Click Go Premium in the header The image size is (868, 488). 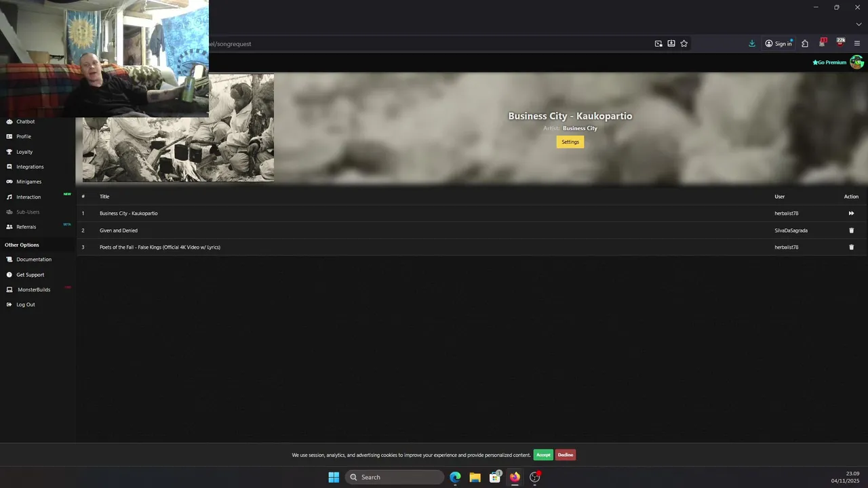click(x=829, y=62)
